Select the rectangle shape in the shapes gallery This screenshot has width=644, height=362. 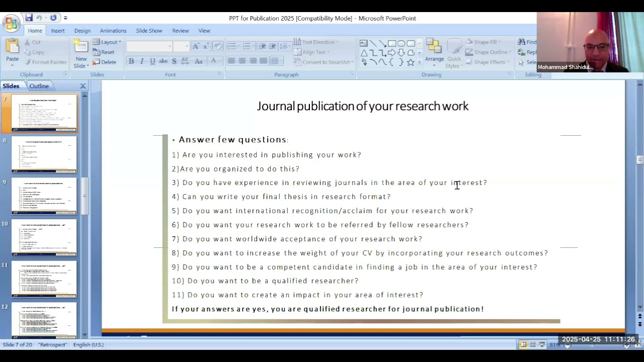392,43
